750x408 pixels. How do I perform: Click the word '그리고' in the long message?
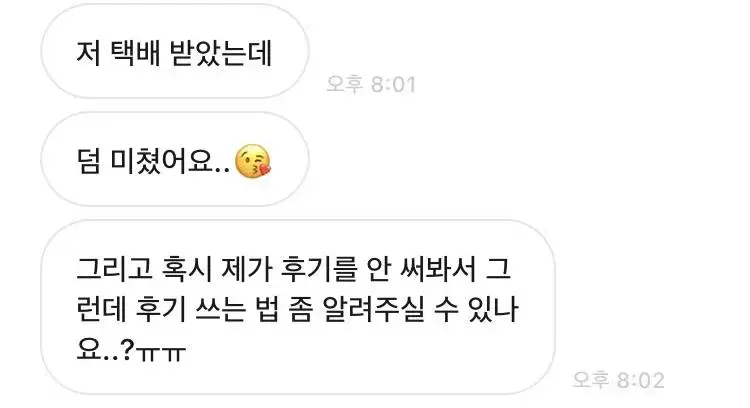[114, 269]
